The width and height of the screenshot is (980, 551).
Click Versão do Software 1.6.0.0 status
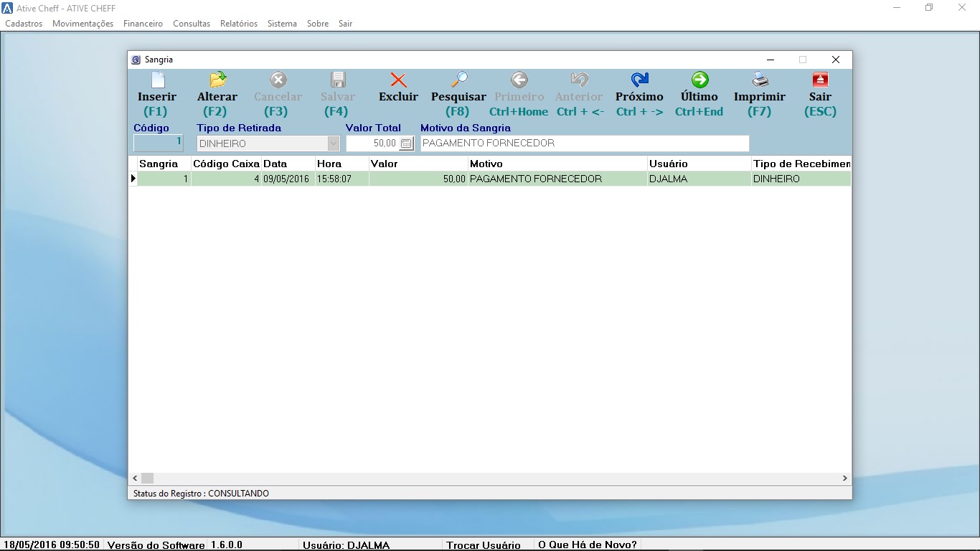click(175, 545)
